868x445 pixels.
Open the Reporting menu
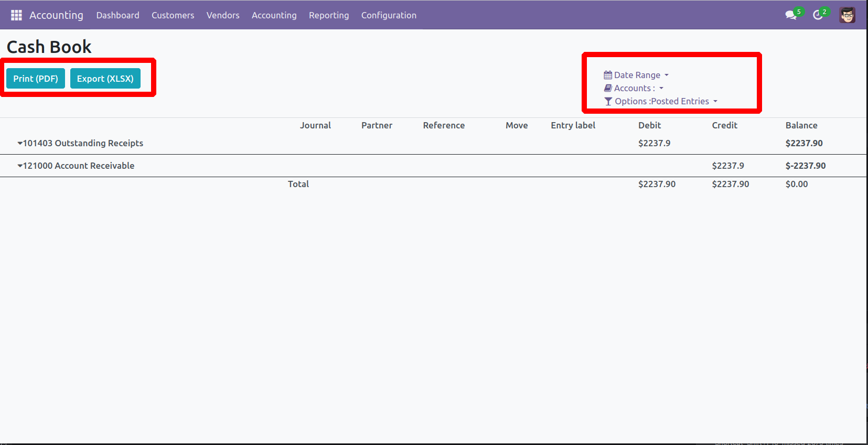[x=329, y=15]
